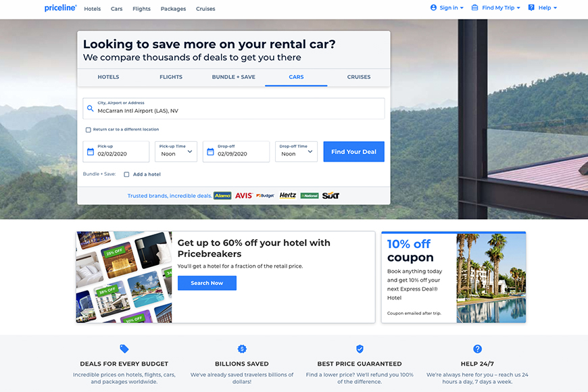Click the search magnifier icon in location field
This screenshot has height=392, width=588.
point(91,108)
